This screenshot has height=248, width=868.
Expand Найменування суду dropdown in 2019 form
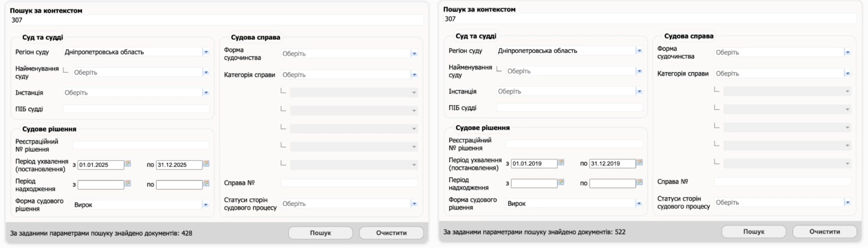click(639, 70)
